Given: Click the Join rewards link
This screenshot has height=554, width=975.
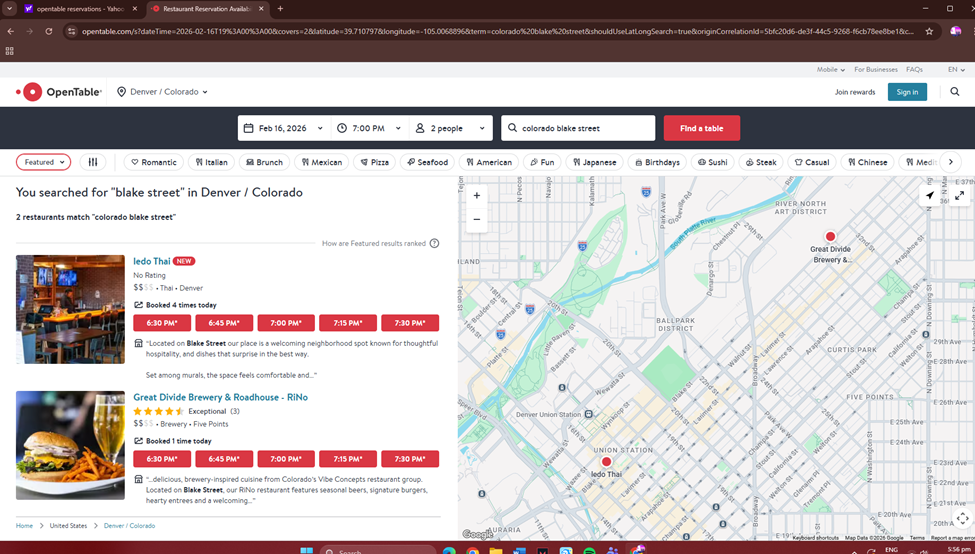Looking at the screenshot, I should [854, 92].
